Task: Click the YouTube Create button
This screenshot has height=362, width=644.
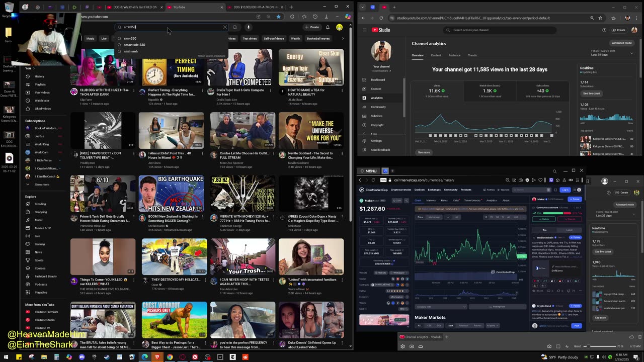Action: click(312, 27)
